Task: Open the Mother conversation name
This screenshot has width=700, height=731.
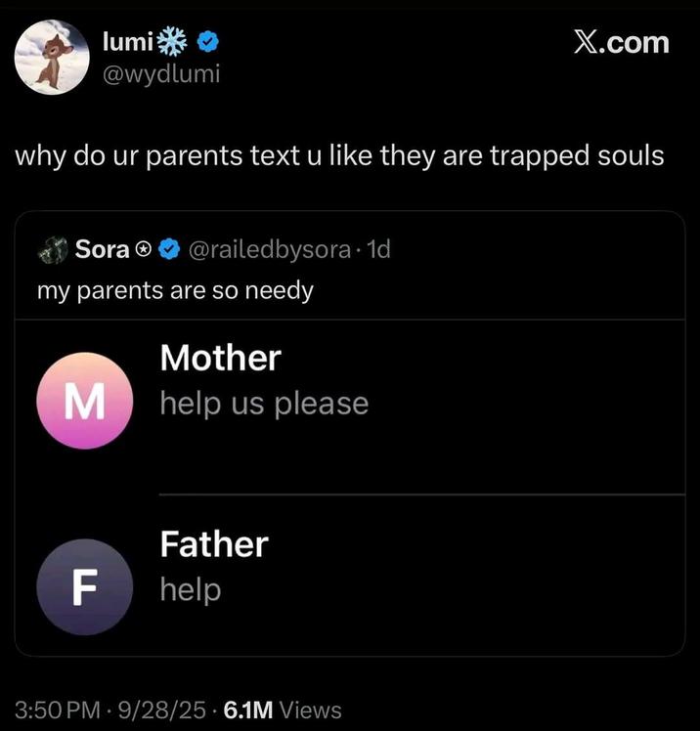Action: [x=220, y=358]
